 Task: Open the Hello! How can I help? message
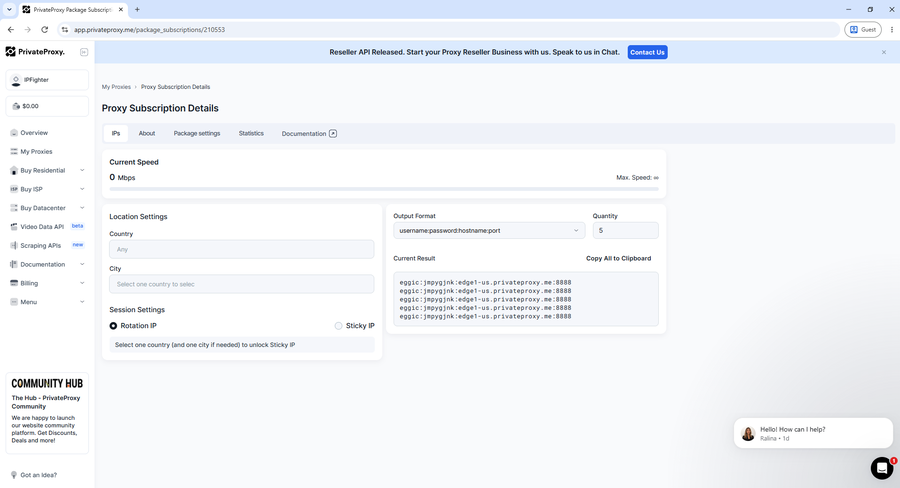click(x=813, y=433)
